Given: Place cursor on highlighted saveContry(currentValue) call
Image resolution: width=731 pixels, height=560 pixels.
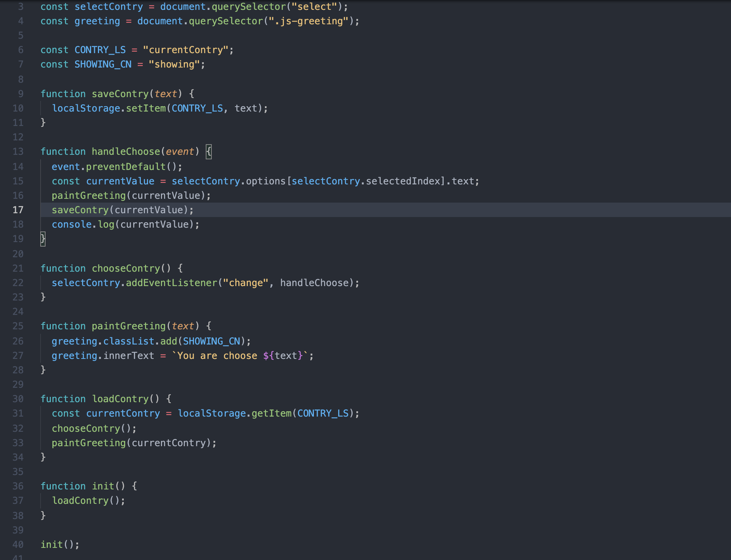Looking at the screenshot, I should 122,210.
